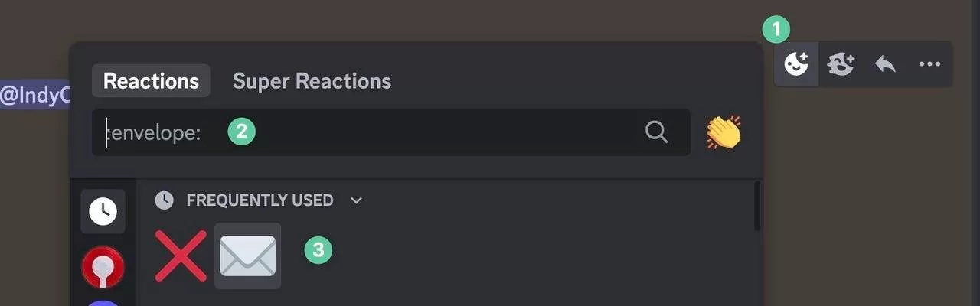Click the Reply arrow icon

click(885, 64)
